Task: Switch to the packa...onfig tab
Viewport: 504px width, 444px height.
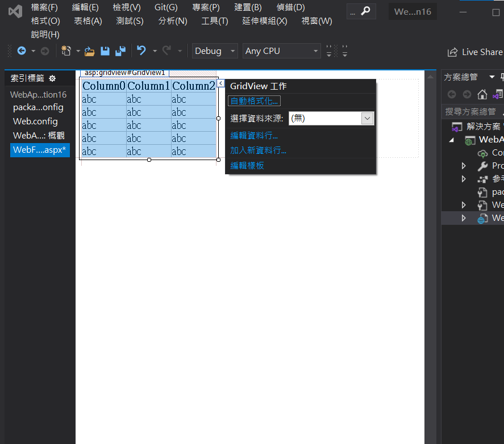Action: tap(38, 107)
